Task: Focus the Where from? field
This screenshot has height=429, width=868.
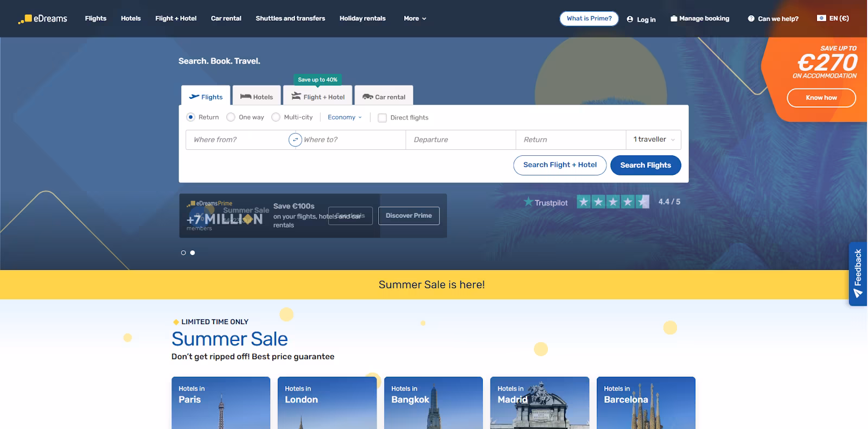Action: (237, 140)
